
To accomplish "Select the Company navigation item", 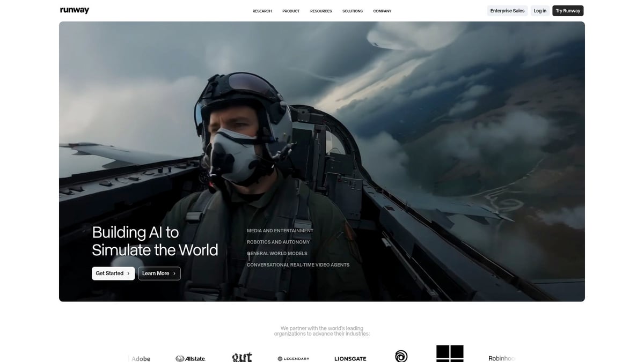I will tap(382, 10).
